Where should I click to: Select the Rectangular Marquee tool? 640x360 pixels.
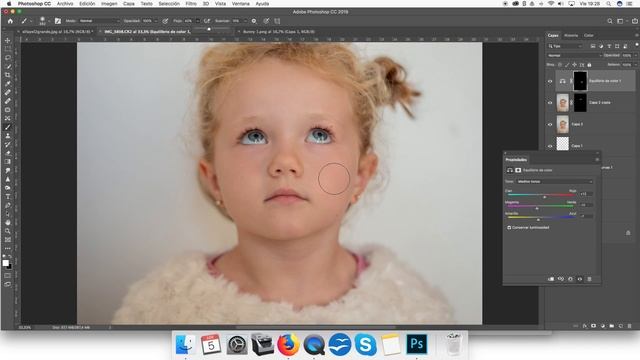pyautogui.click(x=8, y=49)
